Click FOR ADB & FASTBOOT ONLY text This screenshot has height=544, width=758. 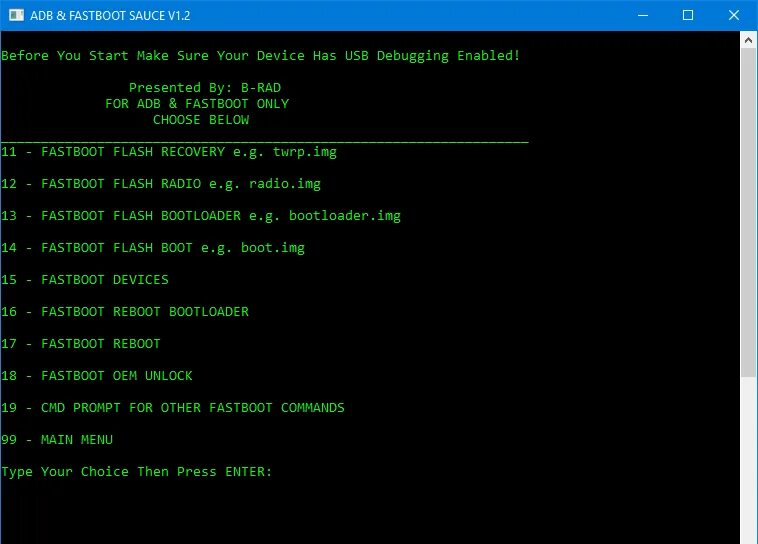pos(197,104)
